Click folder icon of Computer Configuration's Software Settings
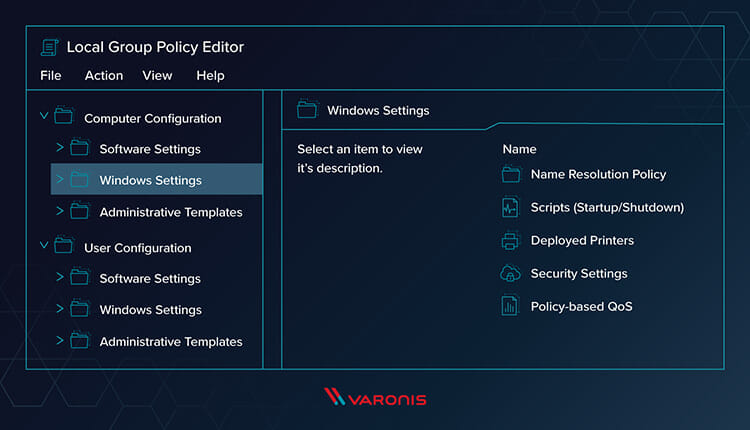This screenshot has width=750, height=430. [x=79, y=147]
